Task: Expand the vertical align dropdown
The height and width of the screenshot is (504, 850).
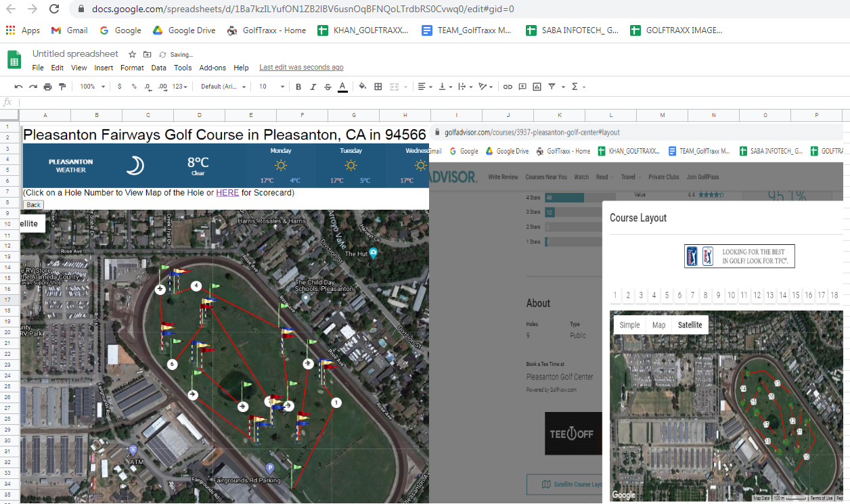Action: tap(445, 87)
